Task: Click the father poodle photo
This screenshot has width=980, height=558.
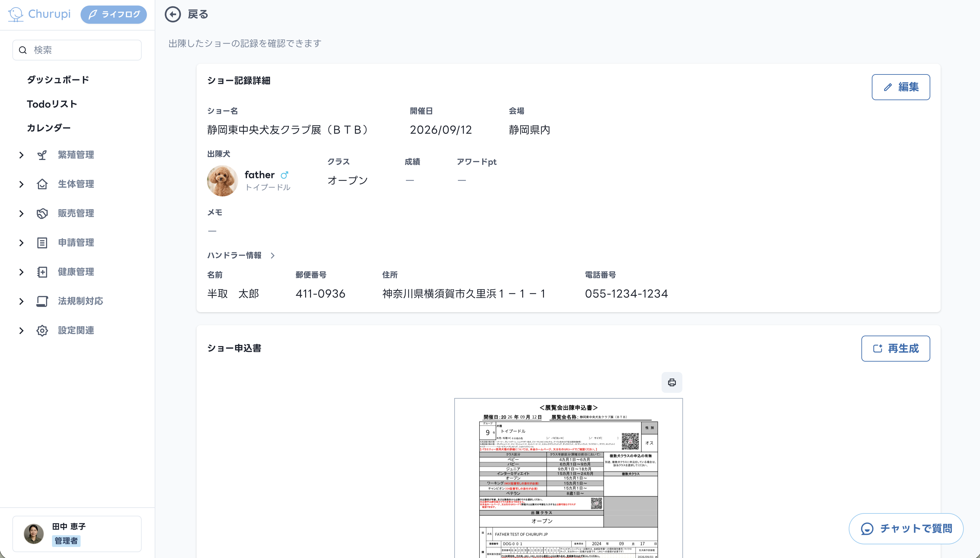Action: coord(223,180)
